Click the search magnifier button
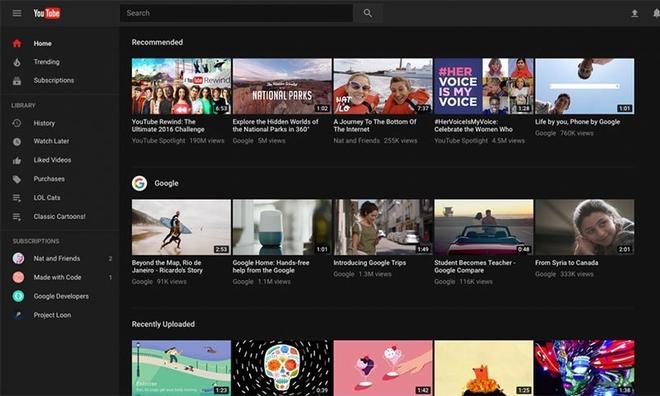Screen dimensions: 660x396 click(x=367, y=13)
